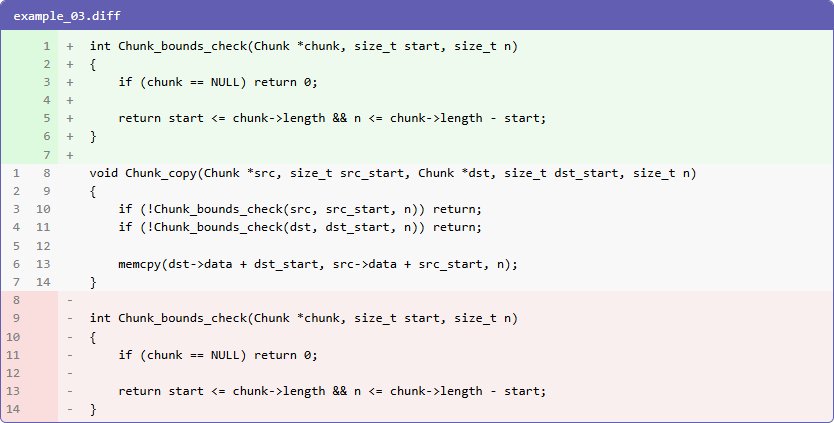Click minus marker on removed closing brace line

pyautogui.click(x=70, y=408)
